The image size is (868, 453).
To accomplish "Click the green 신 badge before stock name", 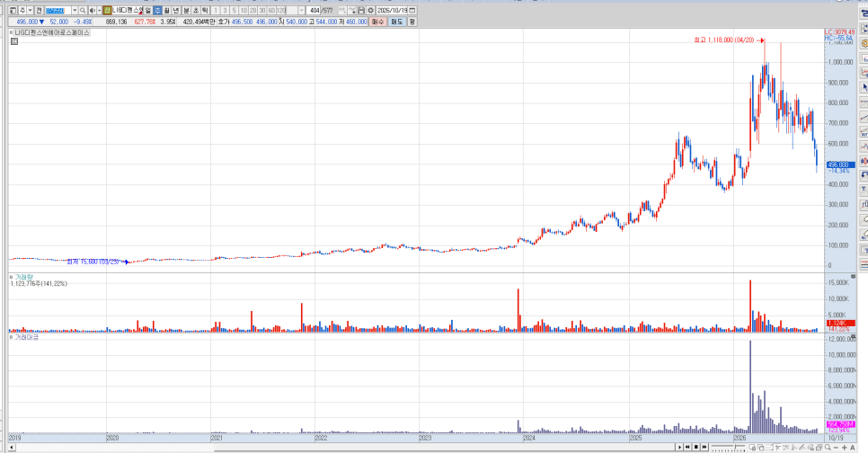I will click(x=107, y=10).
